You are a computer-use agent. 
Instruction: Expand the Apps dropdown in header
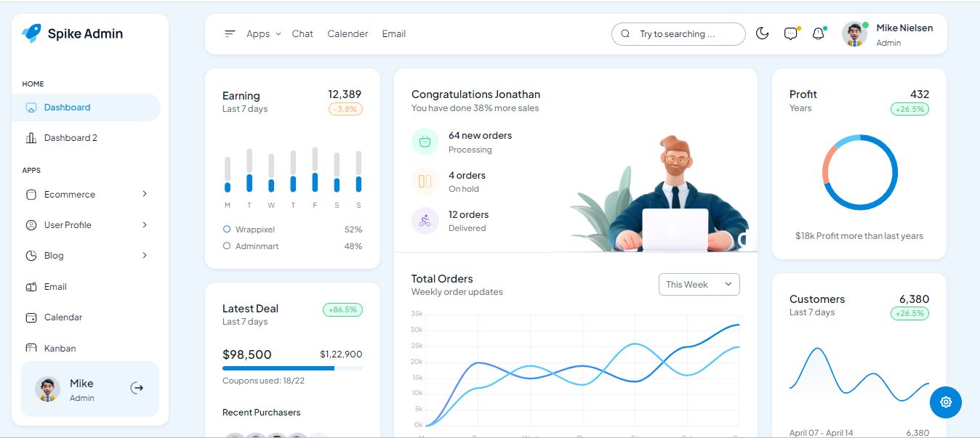pyautogui.click(x=263, y=33)
